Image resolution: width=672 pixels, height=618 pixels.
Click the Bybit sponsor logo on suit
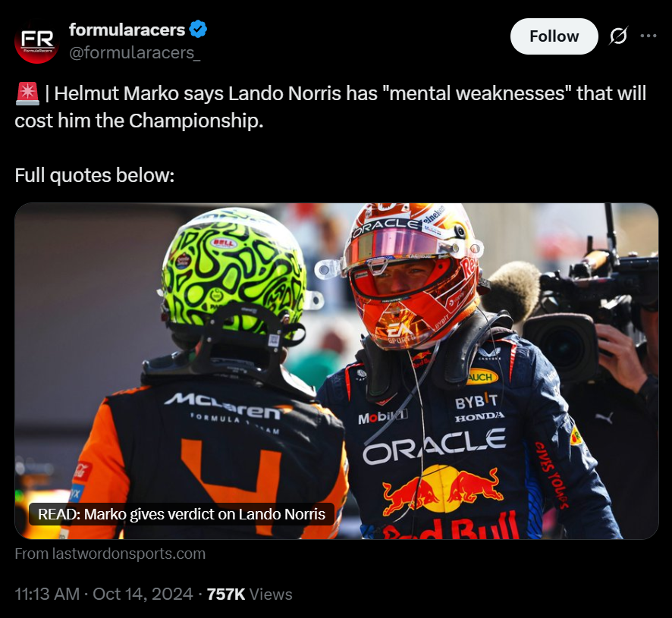point(476,402)
